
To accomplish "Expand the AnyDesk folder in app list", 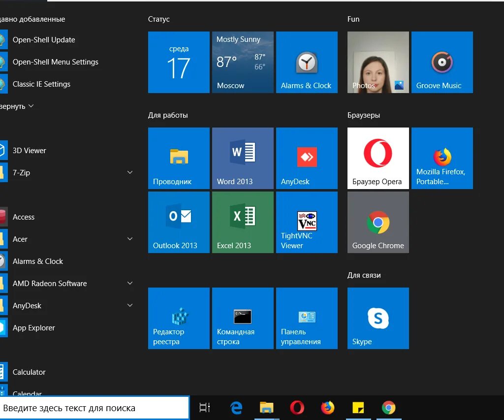I will [x=130, y=305].
